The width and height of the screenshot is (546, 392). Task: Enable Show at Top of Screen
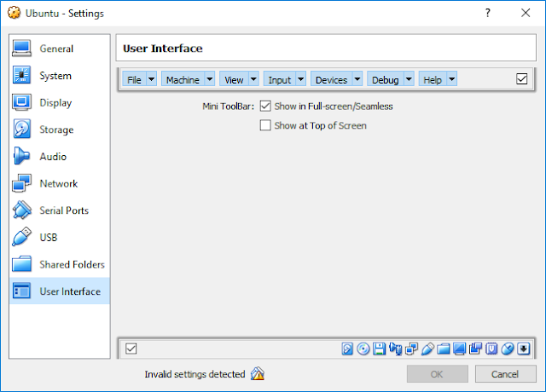tap(265, 125)
